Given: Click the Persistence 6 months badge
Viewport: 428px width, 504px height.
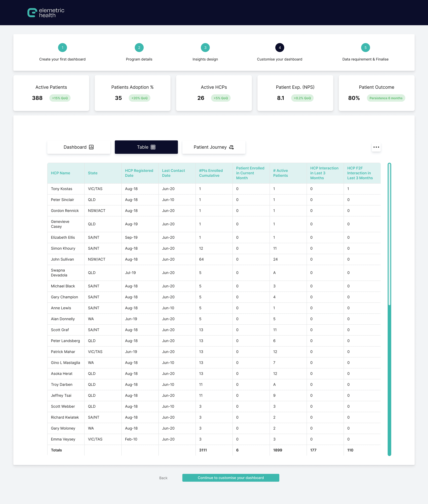Looking at the screenshot, I should [x=386, y=98].
